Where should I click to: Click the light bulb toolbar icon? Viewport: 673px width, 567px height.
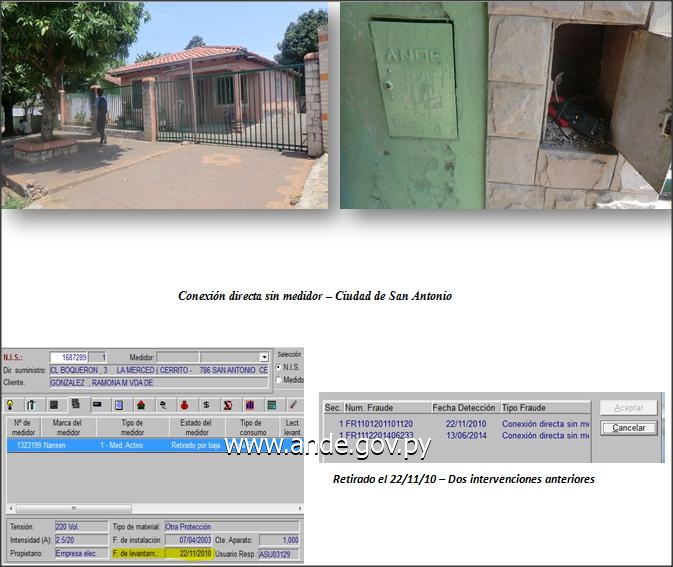coord(10,405)
